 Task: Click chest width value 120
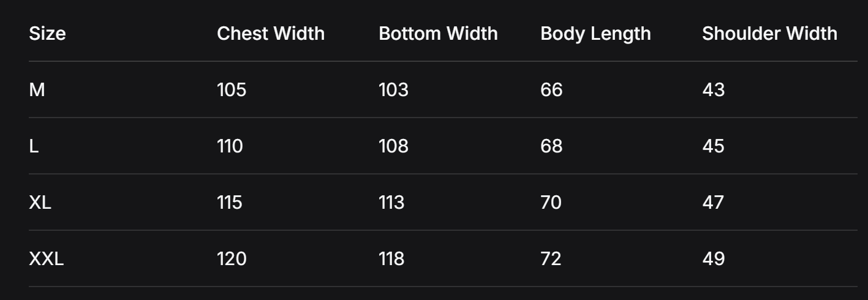pos(232,259)
